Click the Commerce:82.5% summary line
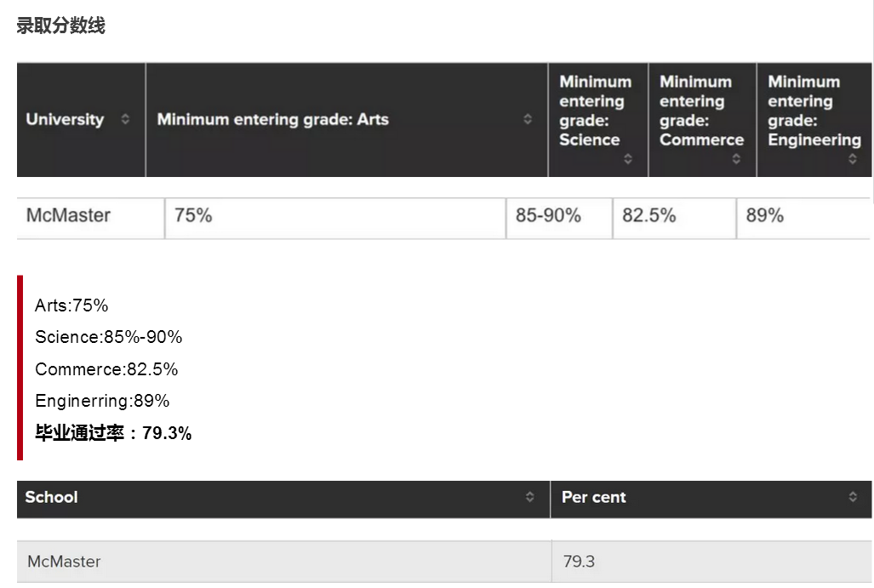The height and width of the screenshot is (588, 874). click(106, 369)
